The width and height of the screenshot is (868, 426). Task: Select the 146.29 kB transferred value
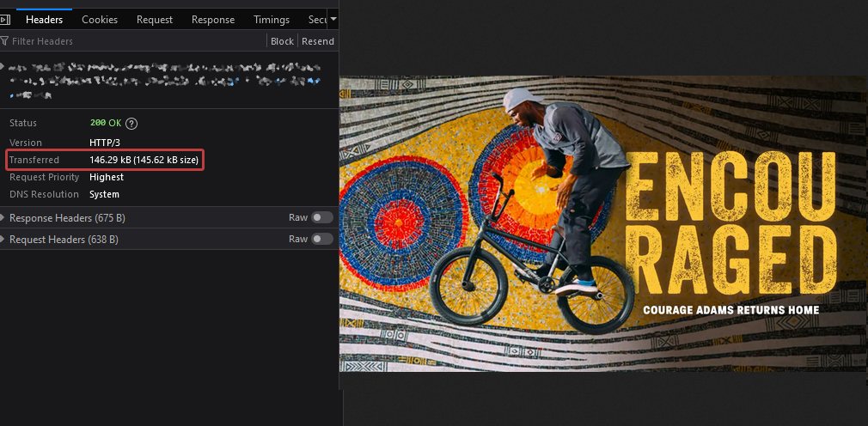[x=144, y=160]
